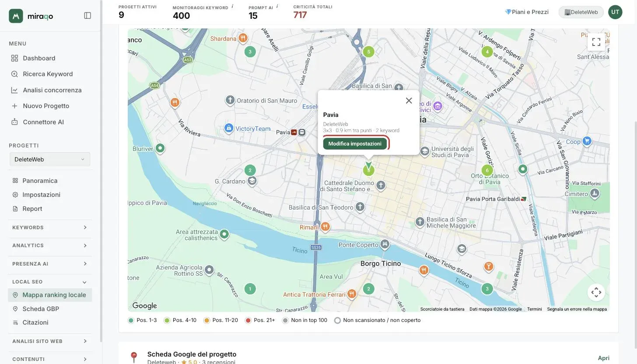Click Pos. 11-20 legend swatch
Screen dimensions: 637x364
pos(207,320)
